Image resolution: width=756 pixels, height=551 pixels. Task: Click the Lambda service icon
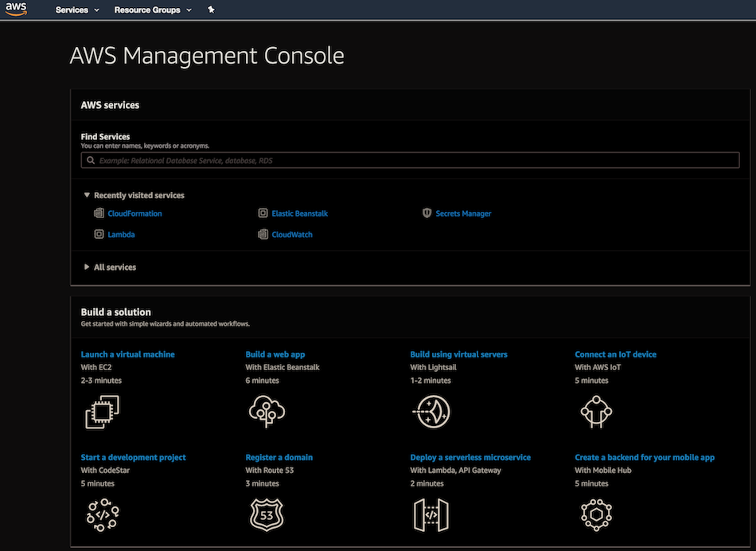click(99, 234)
